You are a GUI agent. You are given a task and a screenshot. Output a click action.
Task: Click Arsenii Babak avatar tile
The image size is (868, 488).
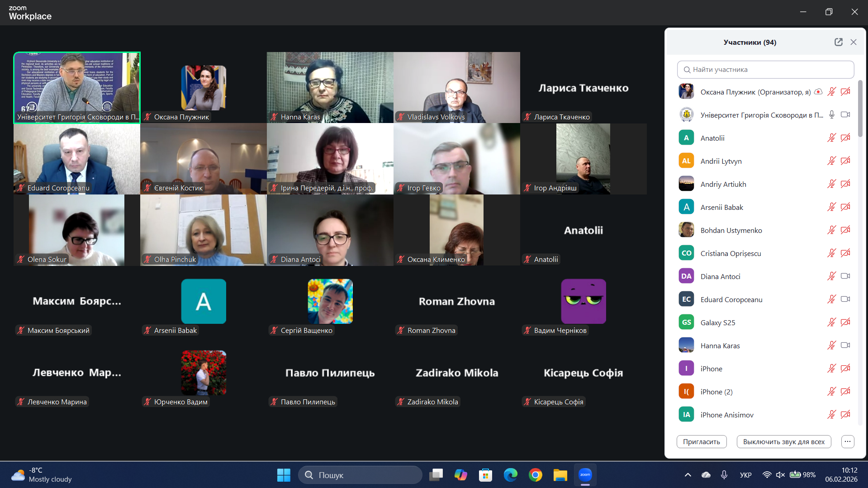click(204, 301)
